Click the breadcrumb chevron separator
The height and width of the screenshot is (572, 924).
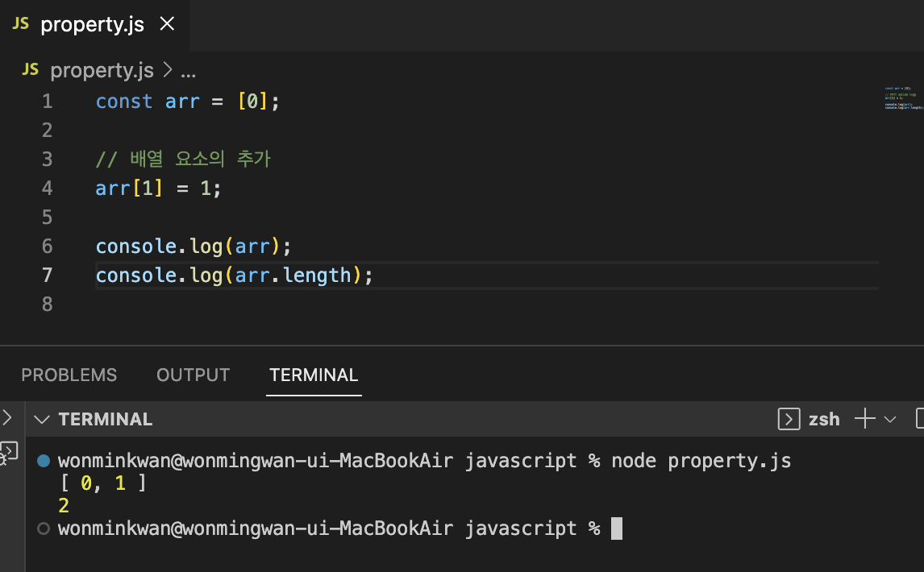(168, 70)
